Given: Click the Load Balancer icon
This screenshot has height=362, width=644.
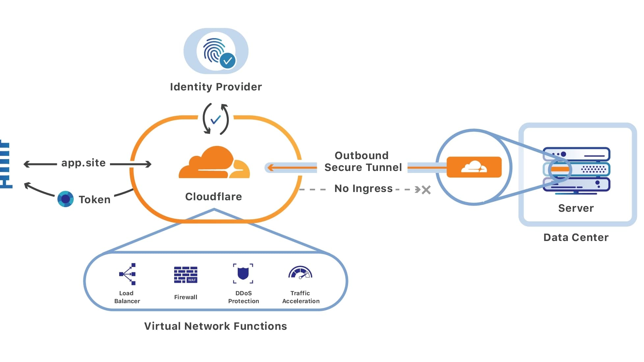Looking at the screenshot, I should tap(128, 274).
